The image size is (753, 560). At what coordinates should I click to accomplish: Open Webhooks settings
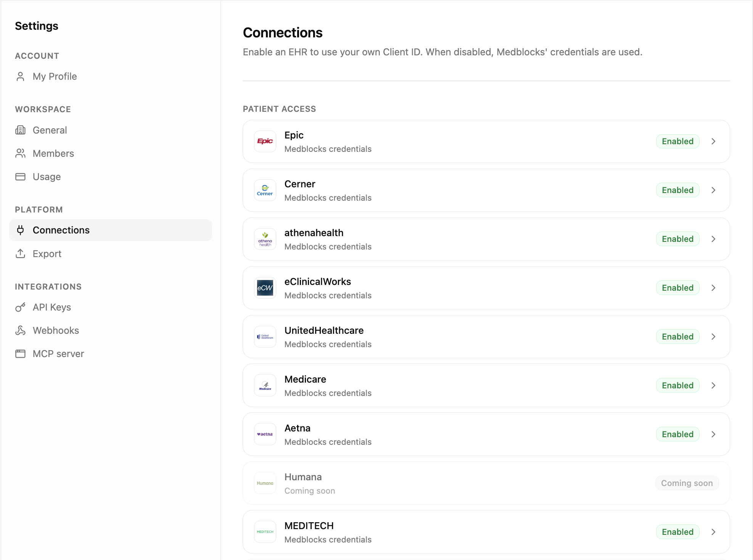point(111,330)
